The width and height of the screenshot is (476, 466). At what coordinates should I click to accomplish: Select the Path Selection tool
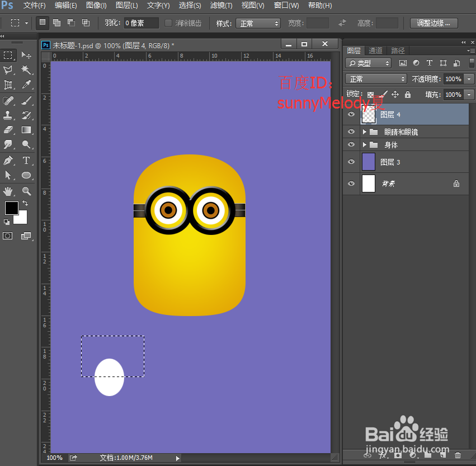click(x=8, y=175)
